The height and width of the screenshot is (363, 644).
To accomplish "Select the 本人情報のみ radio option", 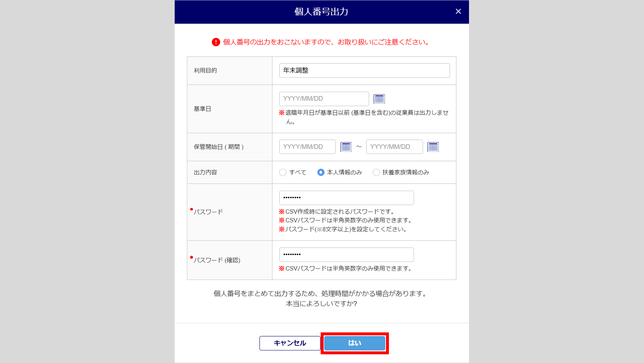I will 321,172.
